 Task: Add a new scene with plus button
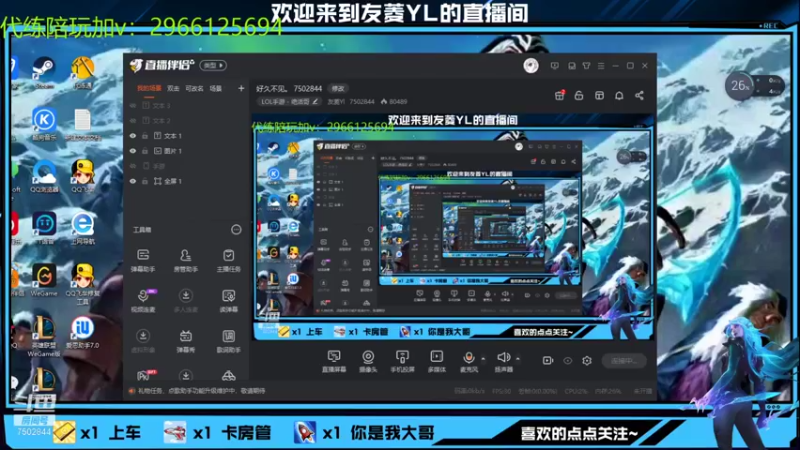tap(241, 88)
